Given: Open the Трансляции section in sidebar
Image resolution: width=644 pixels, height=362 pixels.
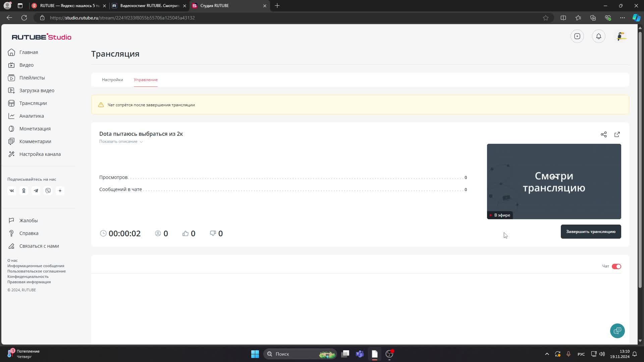Looking at the screenshot, I should pyautogui.click(x=33, y=103).
